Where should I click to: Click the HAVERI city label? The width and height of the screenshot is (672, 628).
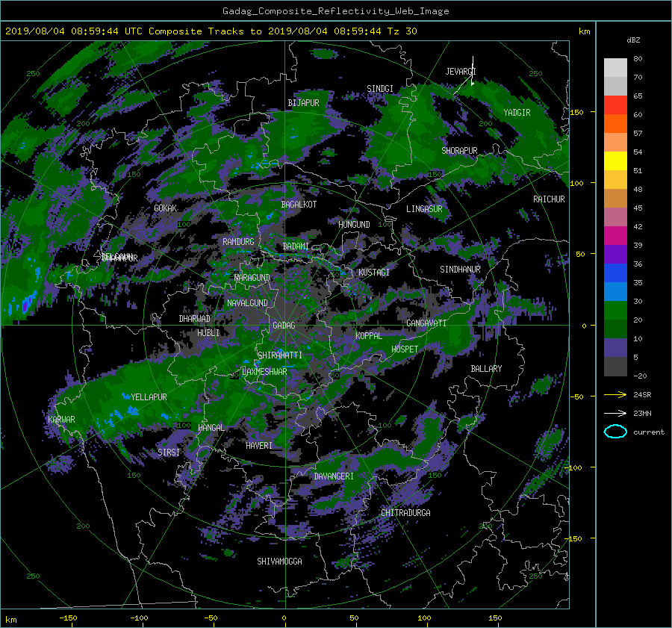coord(259,445)
